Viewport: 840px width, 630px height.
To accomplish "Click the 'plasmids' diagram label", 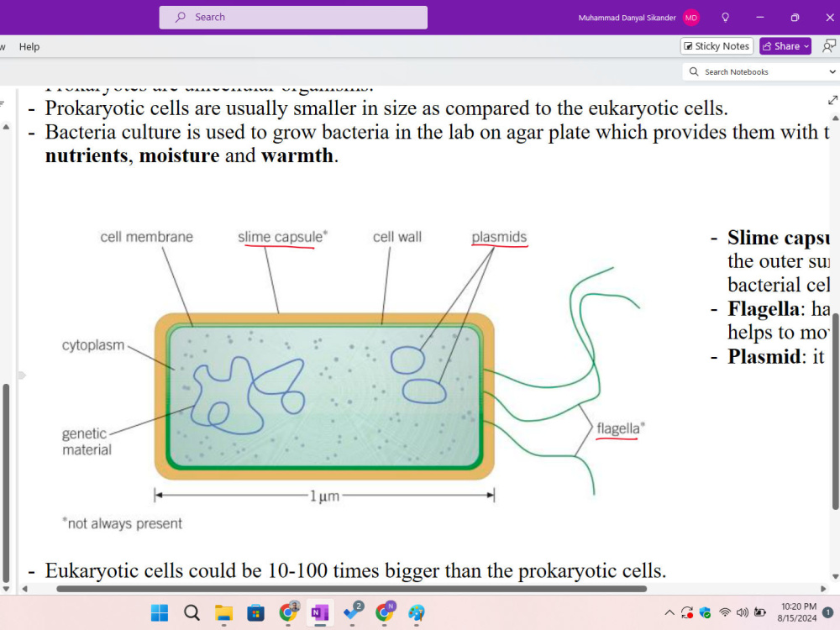I will (x=499, y=237).
